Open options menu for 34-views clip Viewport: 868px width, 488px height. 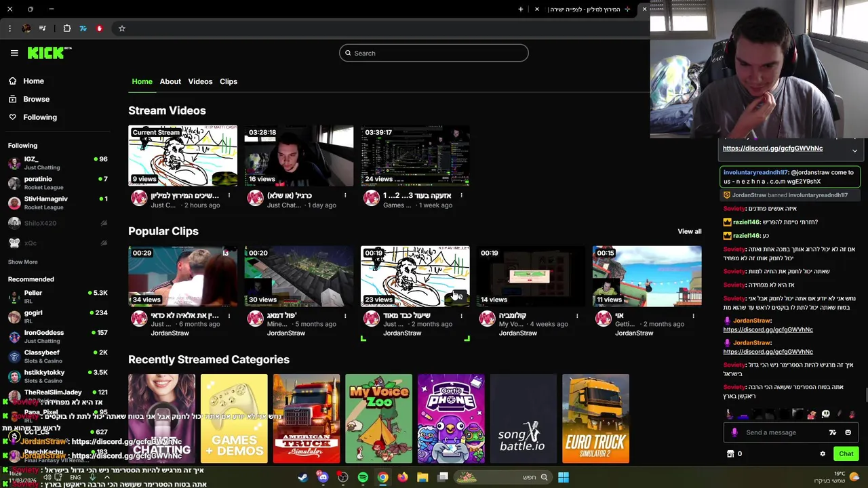click(229, 316)
